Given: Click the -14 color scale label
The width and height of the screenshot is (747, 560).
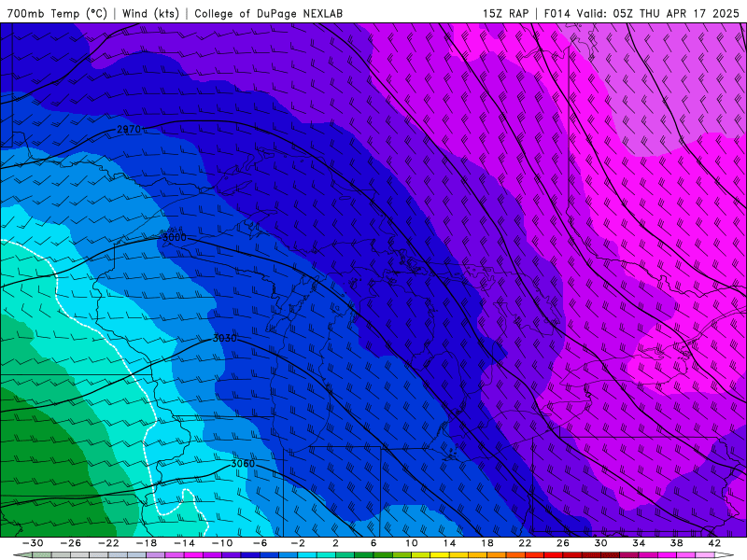Looking at the screenshot, I should [x=184, y=543].
